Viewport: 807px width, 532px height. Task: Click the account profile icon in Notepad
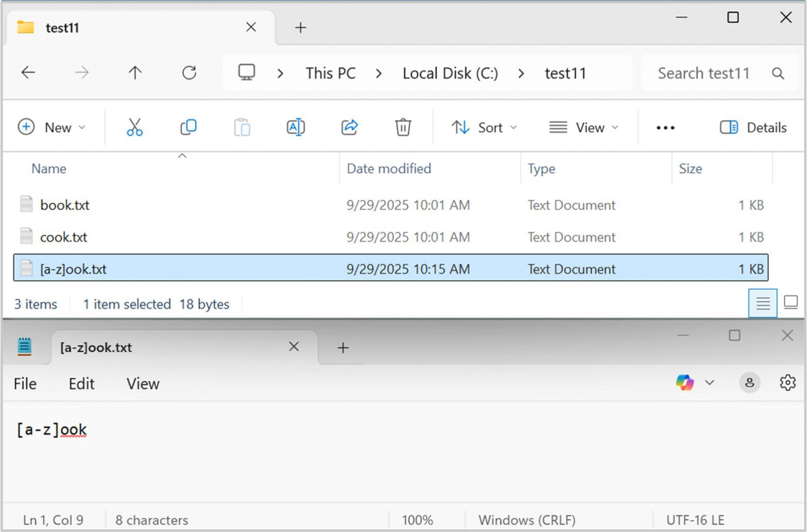click(x=750, y=383)
